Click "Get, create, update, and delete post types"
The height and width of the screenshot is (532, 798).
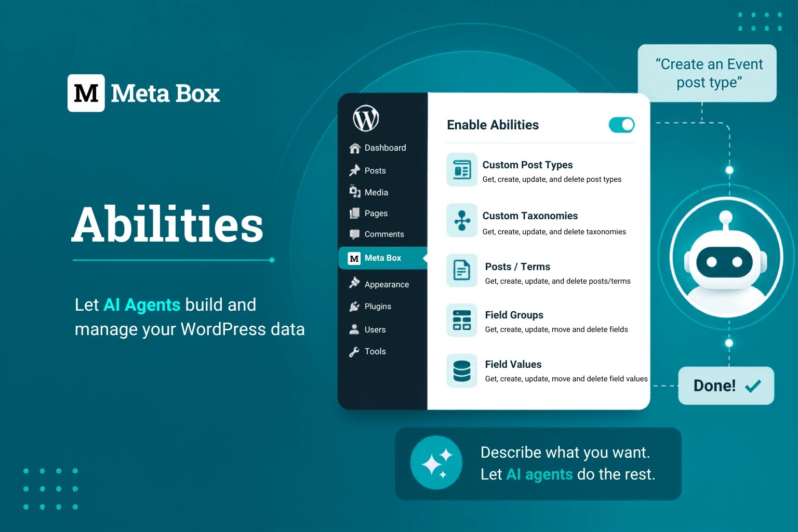[552, 180]
